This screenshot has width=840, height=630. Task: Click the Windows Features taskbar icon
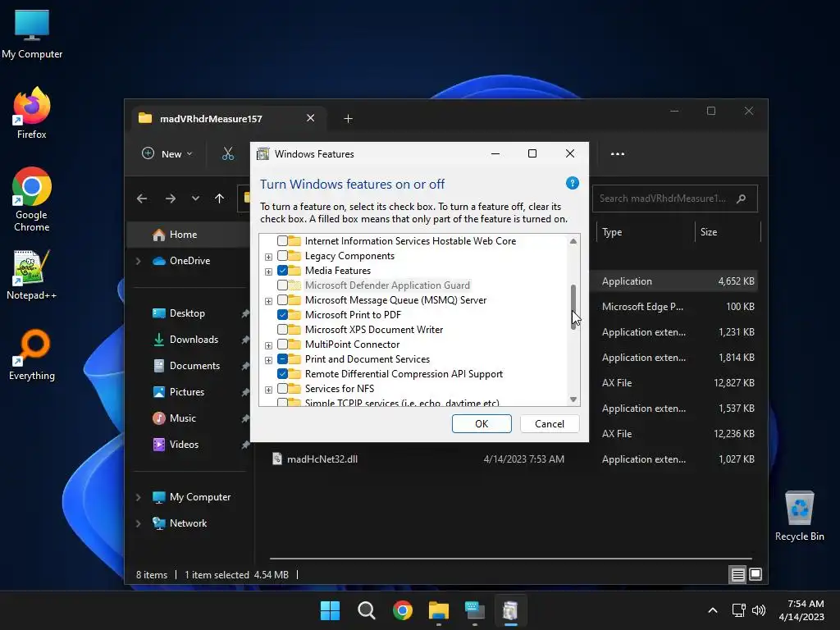click(510, 610)
